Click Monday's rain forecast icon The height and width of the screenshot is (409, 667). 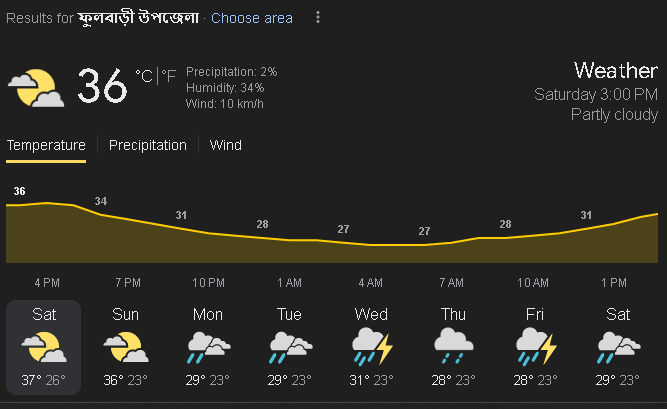click(x=208, y=347)
